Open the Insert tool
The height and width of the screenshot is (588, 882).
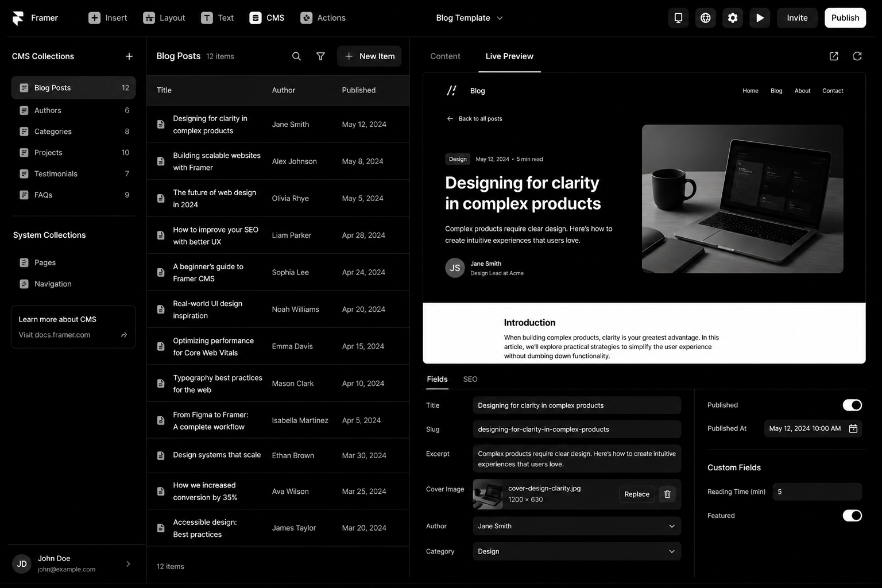[108, 18]
